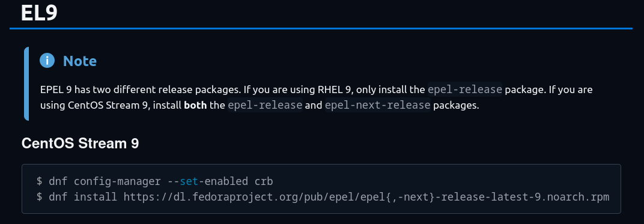Select the blue Note title text
The height and width of the screenshot is (224, 644).
point(80,61)
